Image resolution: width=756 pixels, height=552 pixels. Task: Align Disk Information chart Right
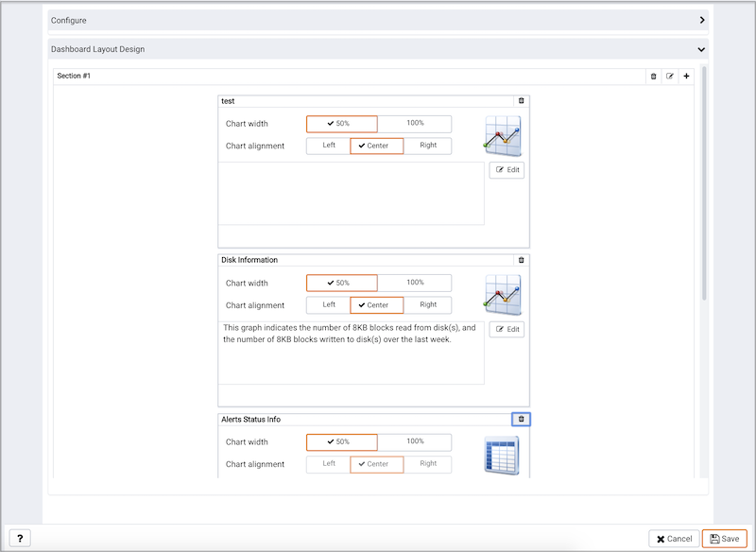tap(428, 305)
